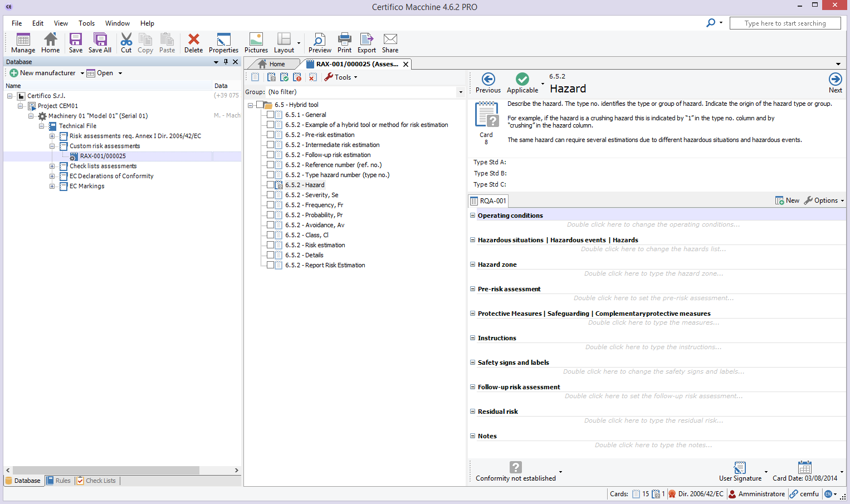Open the View menu
850x504 pixels.
click(61, 23)
